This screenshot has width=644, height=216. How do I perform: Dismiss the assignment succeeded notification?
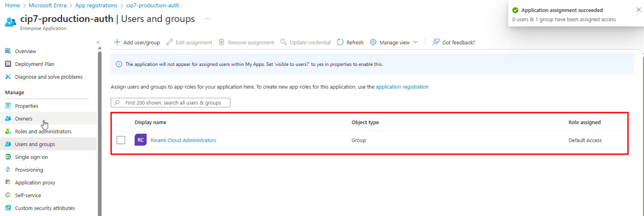[x=639, y=10]
